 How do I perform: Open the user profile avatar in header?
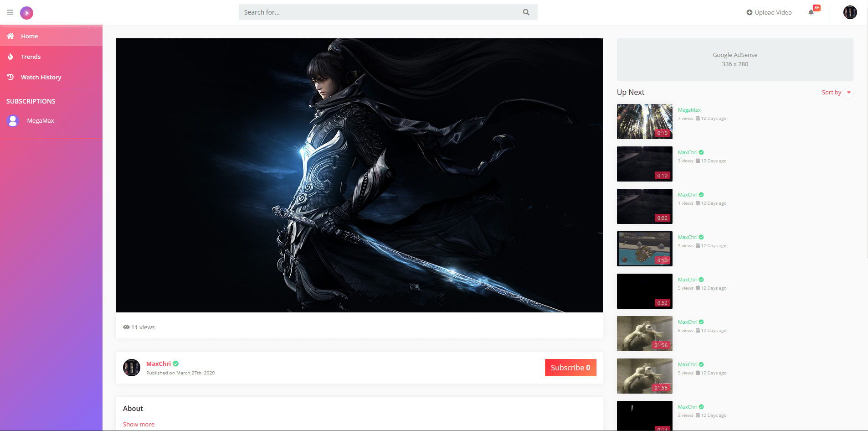(850, 12)
